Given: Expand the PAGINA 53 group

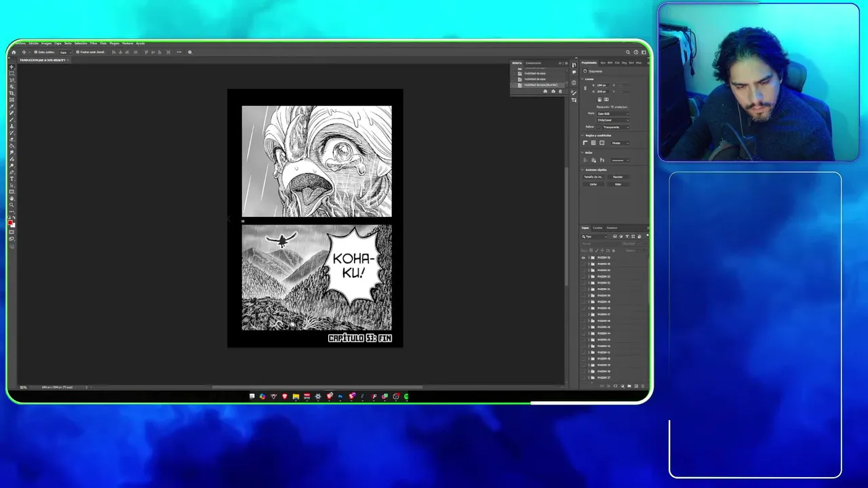Looking at the screenshot, I should 589,277.
